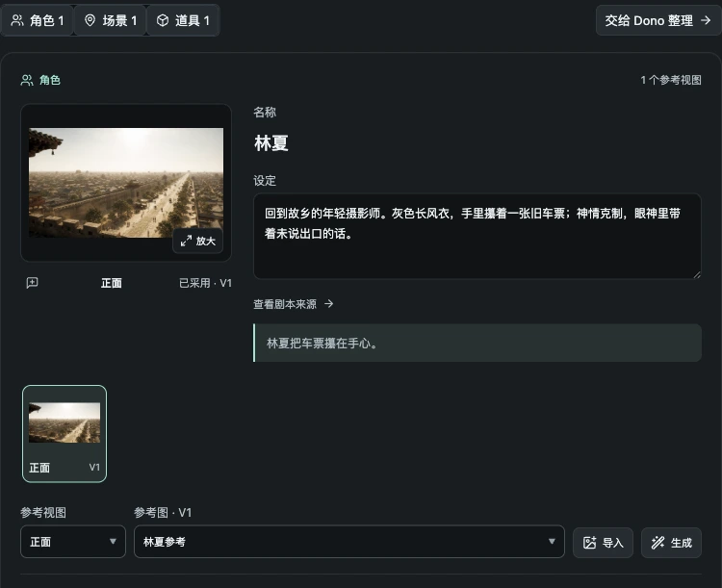722x588 pixels.
Task: Click the arrow icon in 交给 Dono 整理
Action: click(x=706, y=20)
